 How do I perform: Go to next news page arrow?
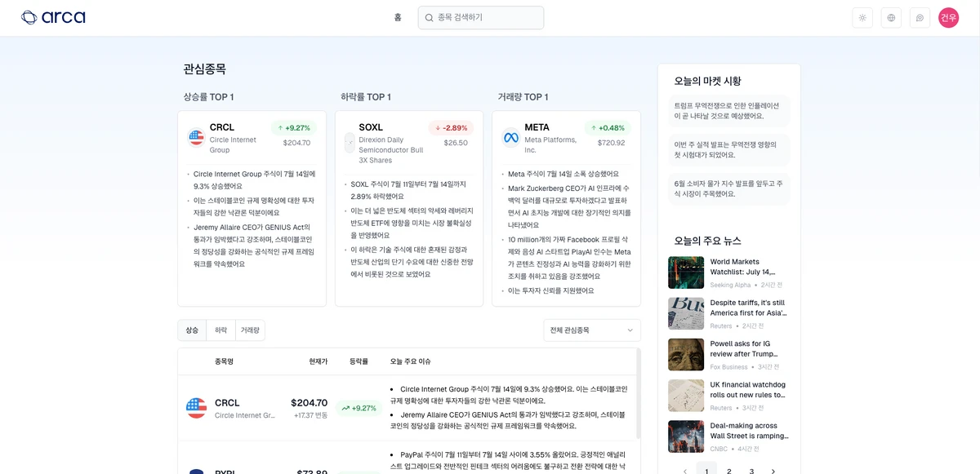pos(773,471)
